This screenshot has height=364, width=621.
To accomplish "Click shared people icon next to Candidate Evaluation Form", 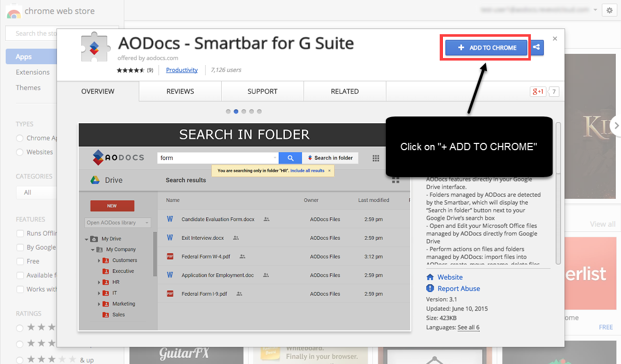I will [x=267, y=219].
